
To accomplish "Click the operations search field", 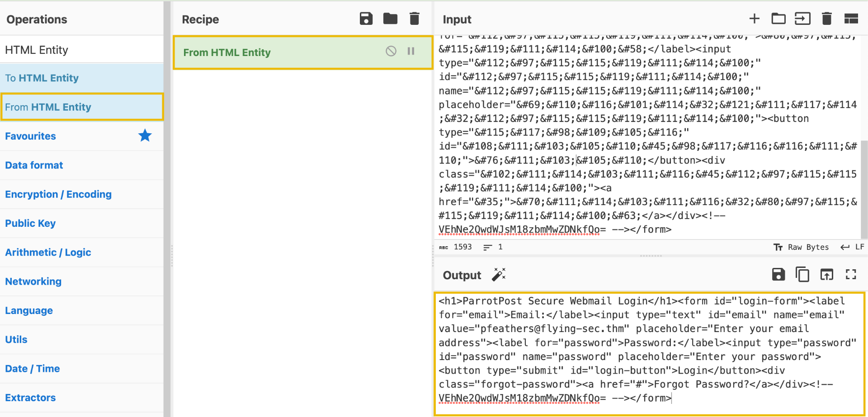I will (81, 50).
